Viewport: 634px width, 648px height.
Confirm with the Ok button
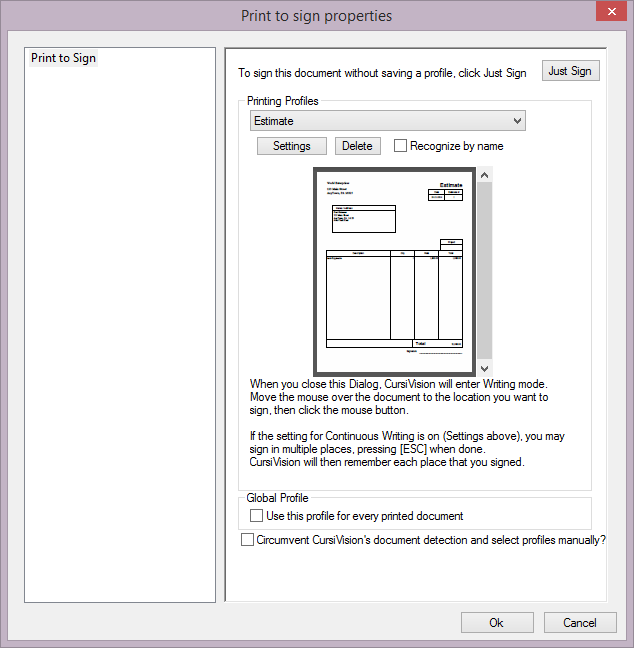[x=496, y=622]
